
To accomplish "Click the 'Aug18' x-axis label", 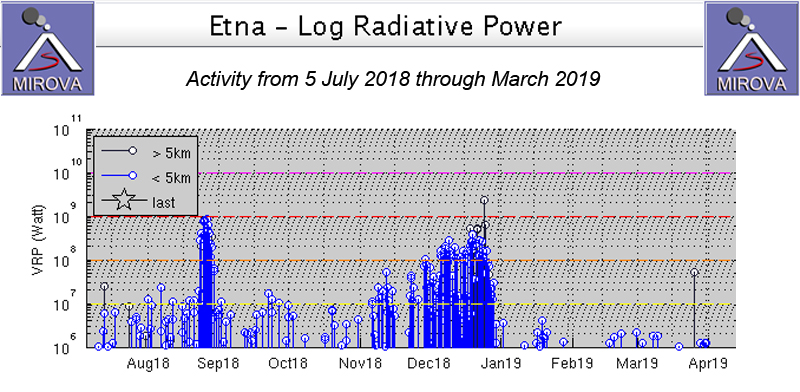I will tap(148, 363).
